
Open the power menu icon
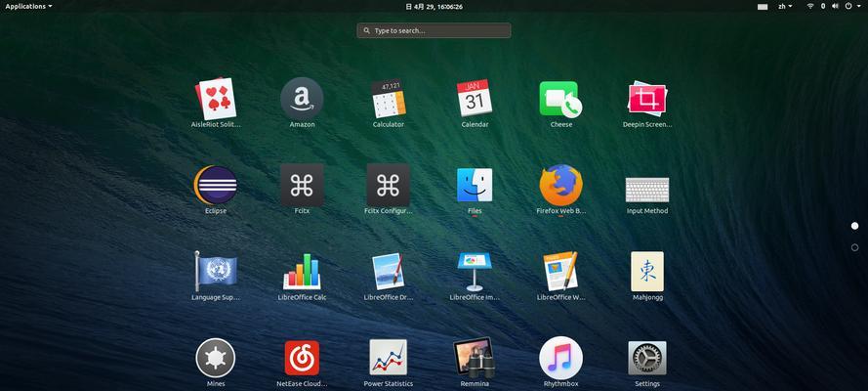pos(849,6)
